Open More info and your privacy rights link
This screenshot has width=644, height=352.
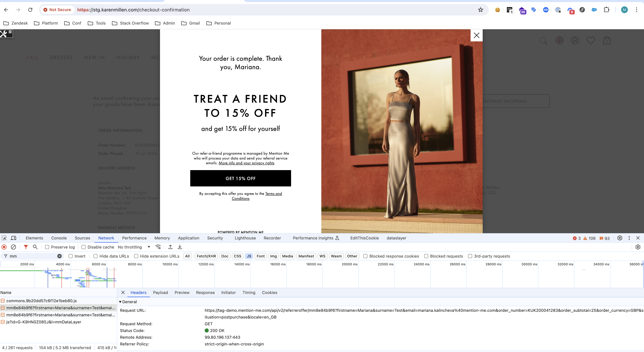click(x=247, y=163)
